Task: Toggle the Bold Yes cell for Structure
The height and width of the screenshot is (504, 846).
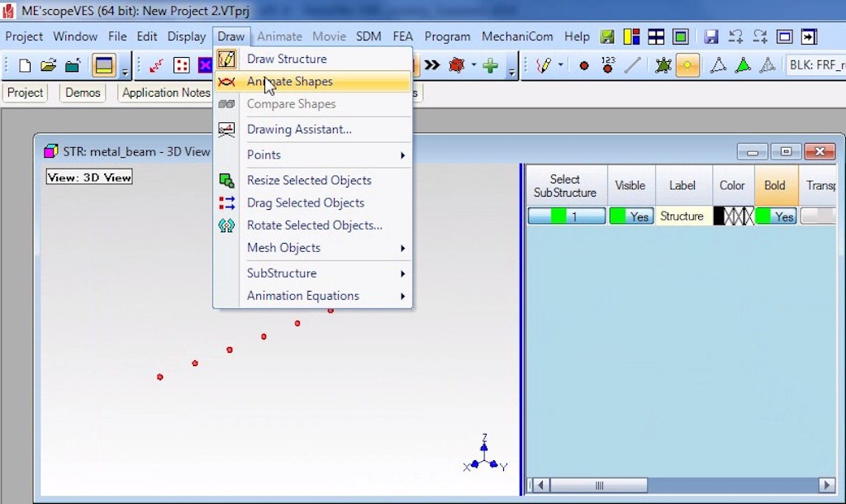Action: (776, 216)
